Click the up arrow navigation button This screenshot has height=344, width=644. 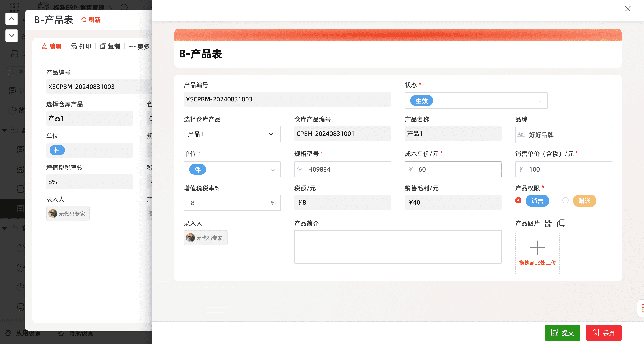tap(11, 19)
